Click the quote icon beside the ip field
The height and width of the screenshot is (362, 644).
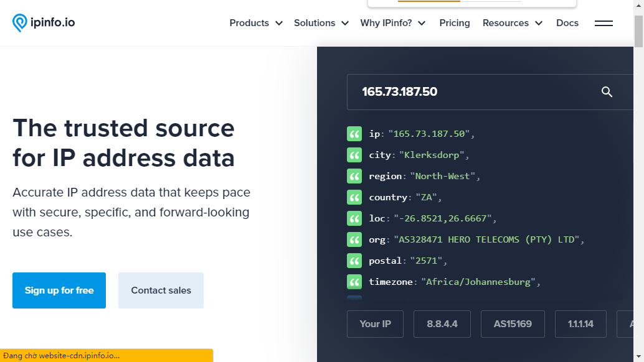(354, 134)
